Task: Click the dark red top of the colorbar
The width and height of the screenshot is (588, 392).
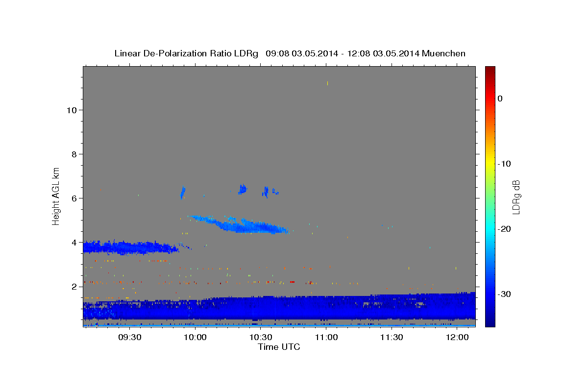Action: coord(490,70)
